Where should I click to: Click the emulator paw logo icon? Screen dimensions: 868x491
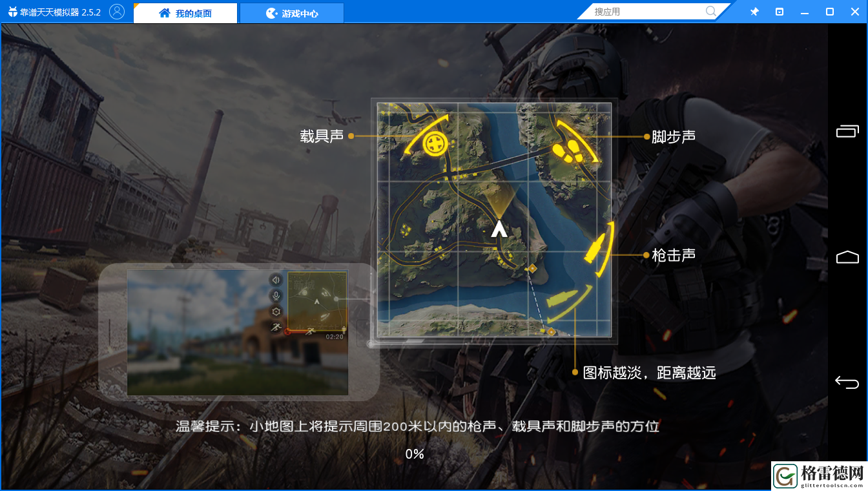(12, 12)
